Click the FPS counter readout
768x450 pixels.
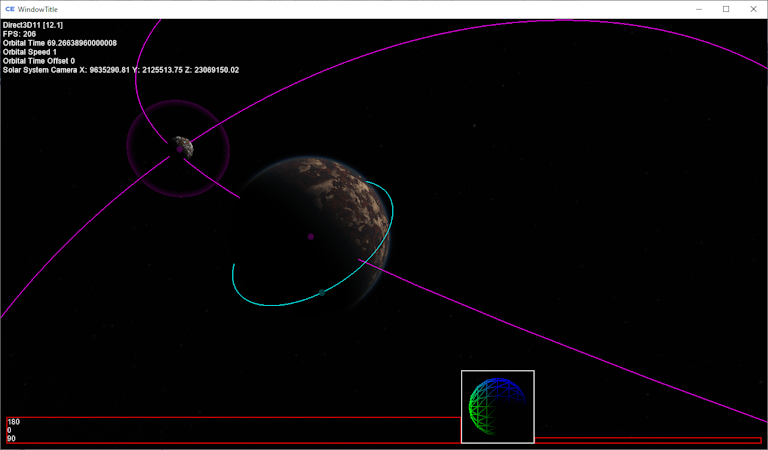pyautogui.click(x=20, y=34)
